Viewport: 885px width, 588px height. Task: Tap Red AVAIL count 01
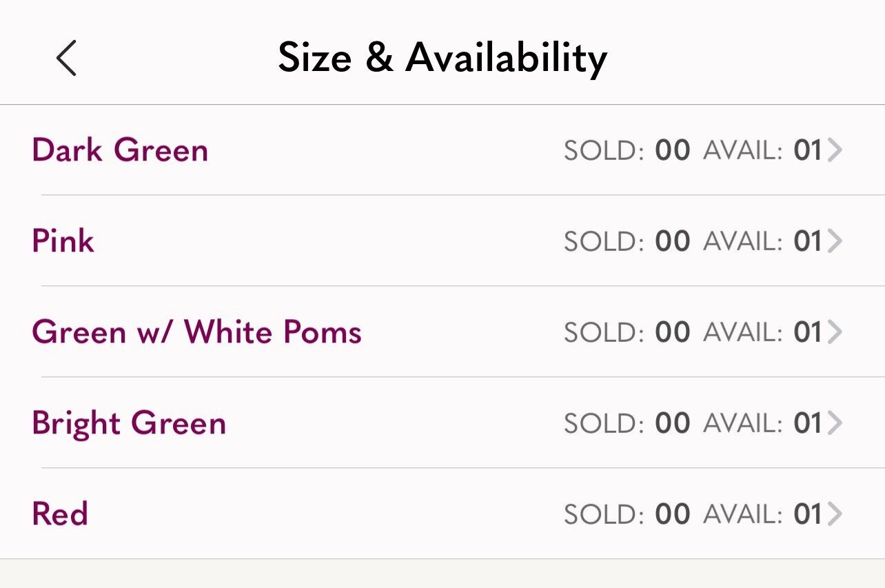click(x=808, y=514)
